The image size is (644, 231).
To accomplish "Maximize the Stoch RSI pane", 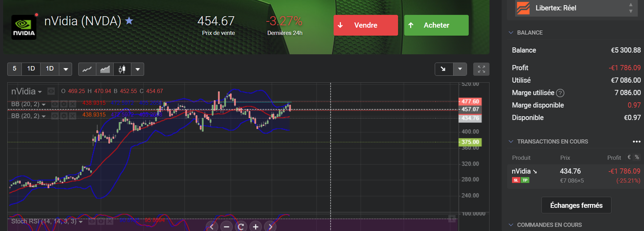I will pos(452,219).
